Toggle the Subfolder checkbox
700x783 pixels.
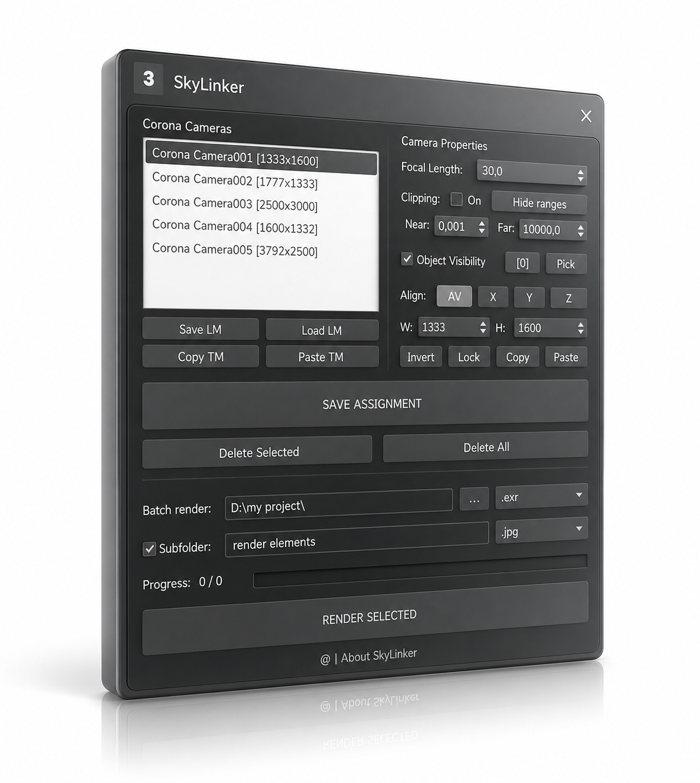click(x=149, y=549)
